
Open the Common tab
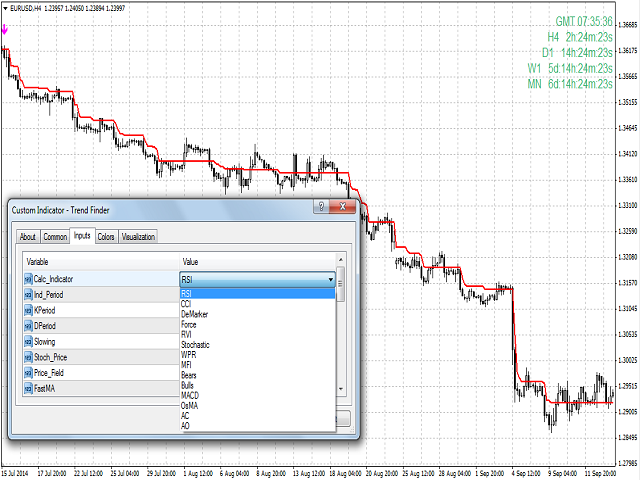(55, 237)
